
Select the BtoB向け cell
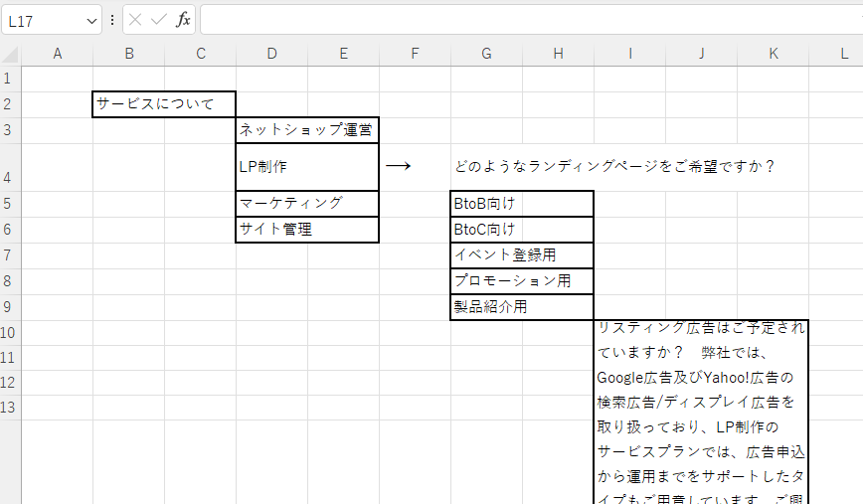[x=522, y=203]
